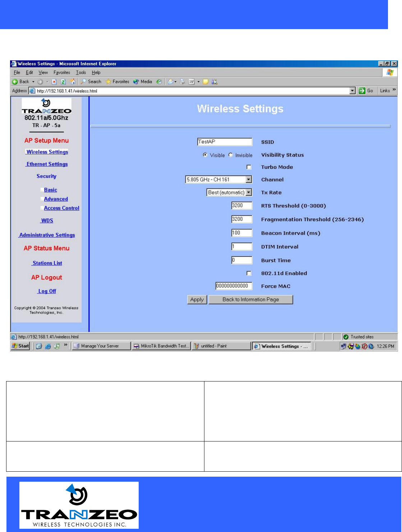Open the Basic security link
The height and width of the screenshot is (532, 402).
point(51,190)
